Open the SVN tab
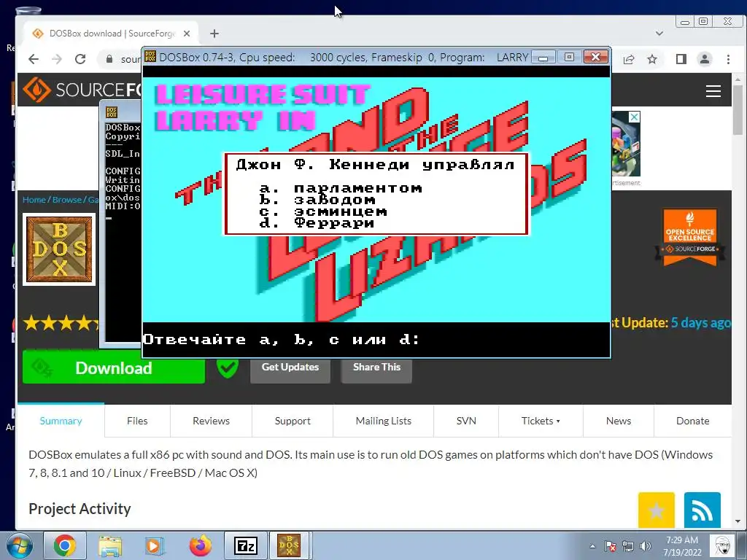 coord(466,421)
